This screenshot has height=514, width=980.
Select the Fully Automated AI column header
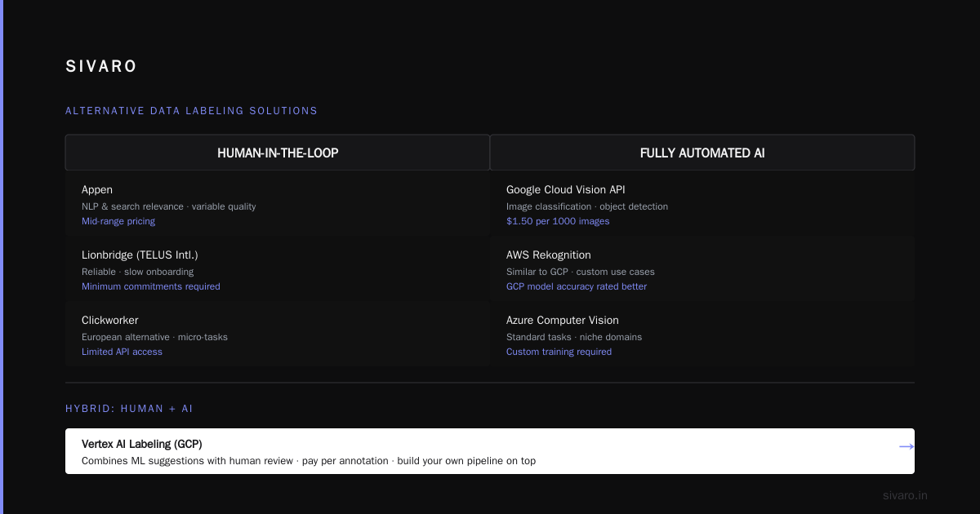(x=702, y=153)
